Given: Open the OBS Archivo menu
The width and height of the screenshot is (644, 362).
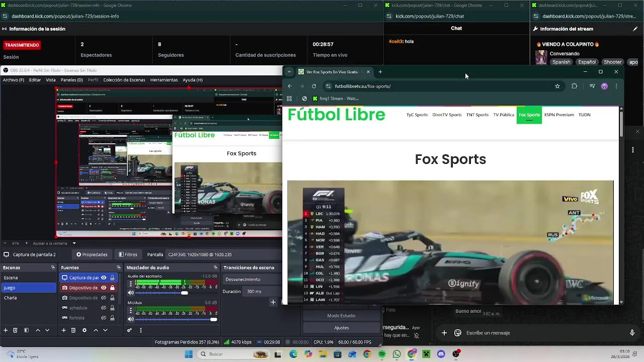Looking at the screenshot, I should 14,80.
